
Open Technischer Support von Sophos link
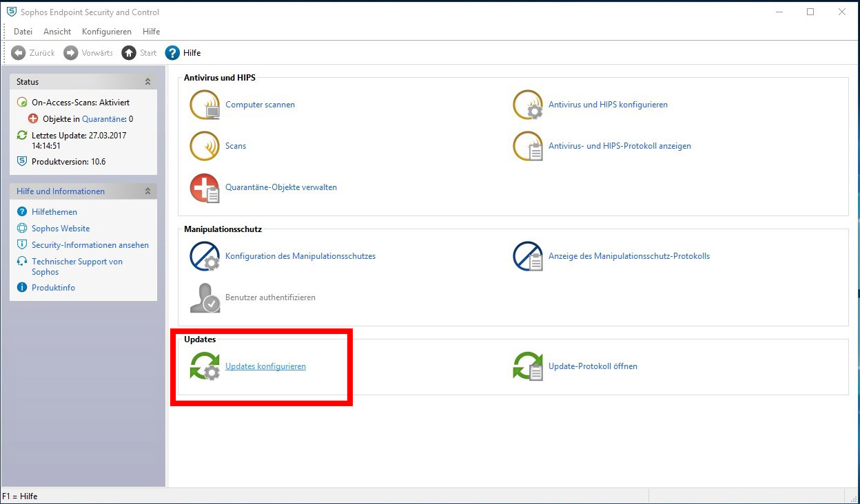click(77, 266)
